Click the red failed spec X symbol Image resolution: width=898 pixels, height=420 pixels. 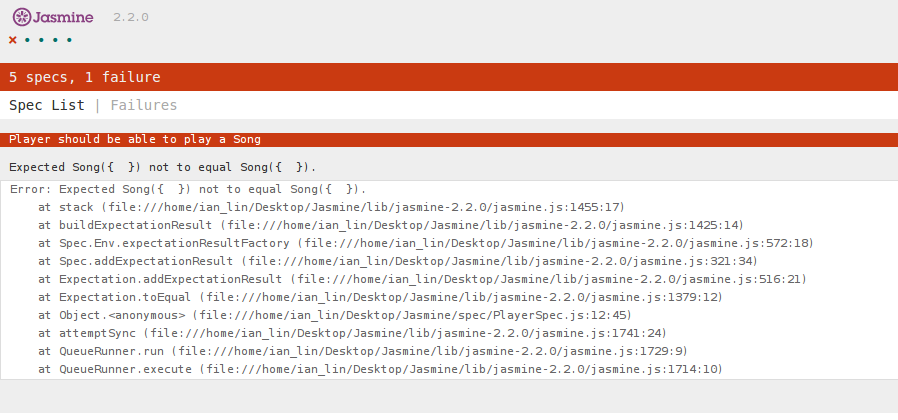(x=13, y=40)
